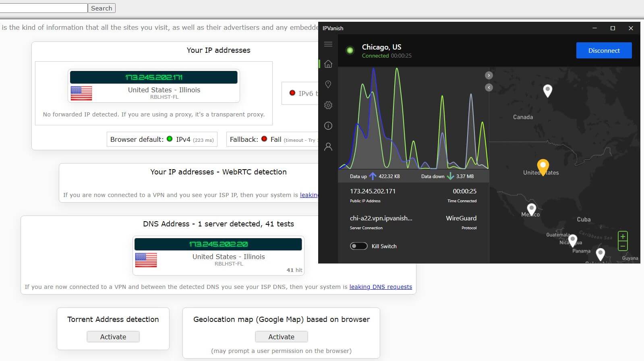Open IPVanish information page
Image resolution: width=644 pixels, height=361 pixels.
[x=328, y=126]
